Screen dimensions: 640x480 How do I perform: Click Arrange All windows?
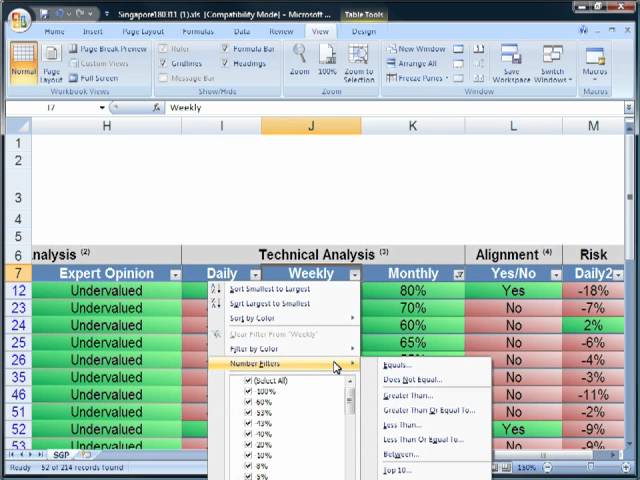click(x=411, y=64)
